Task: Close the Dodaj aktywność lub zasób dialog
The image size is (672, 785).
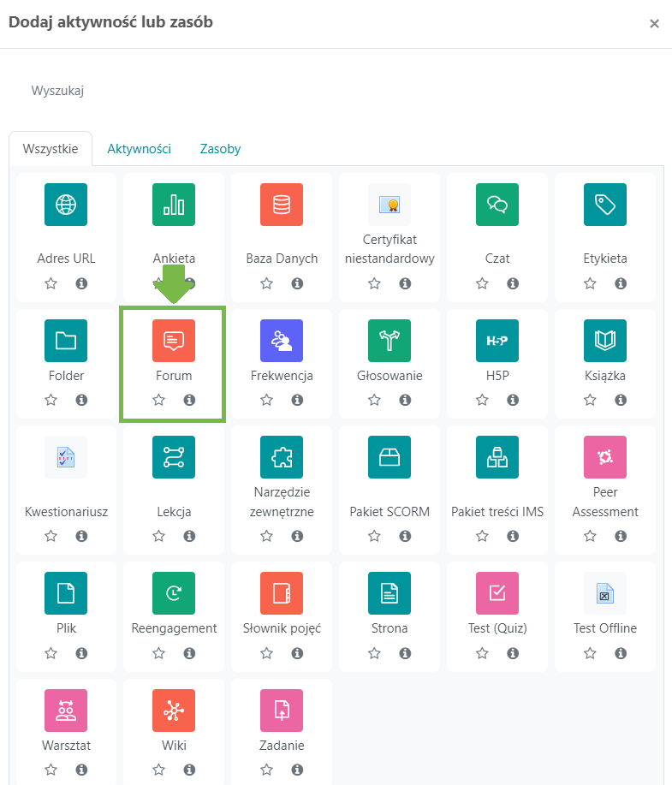Action: (x=654, y=23)
